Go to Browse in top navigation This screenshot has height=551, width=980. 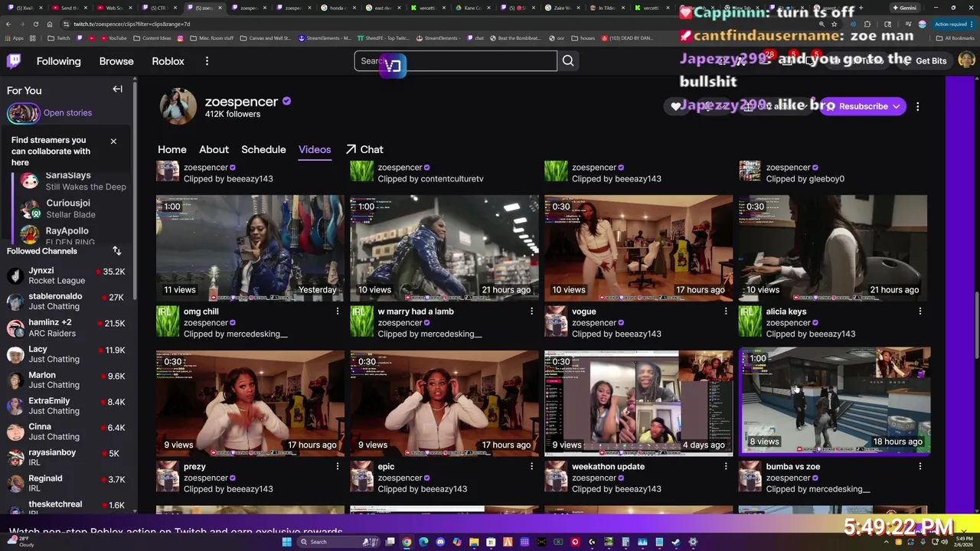click(116, 61)
